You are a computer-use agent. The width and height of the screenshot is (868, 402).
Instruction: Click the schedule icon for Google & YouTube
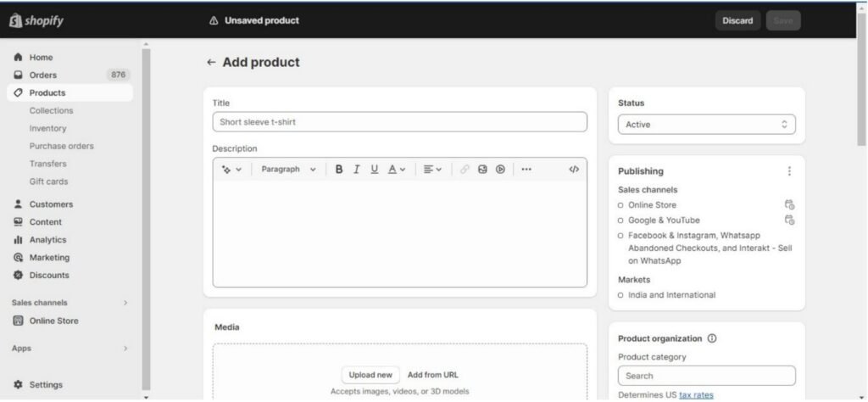coord(790,220)
